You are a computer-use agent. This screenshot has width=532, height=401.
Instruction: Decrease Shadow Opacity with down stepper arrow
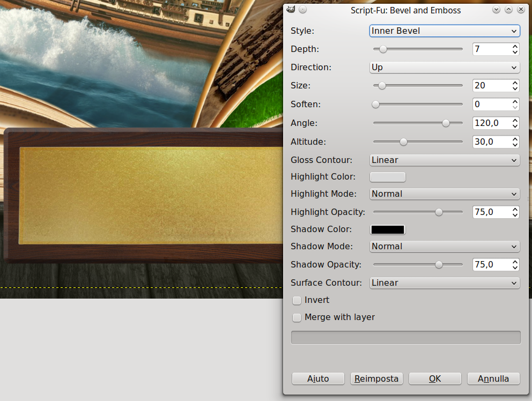[515, 268]
